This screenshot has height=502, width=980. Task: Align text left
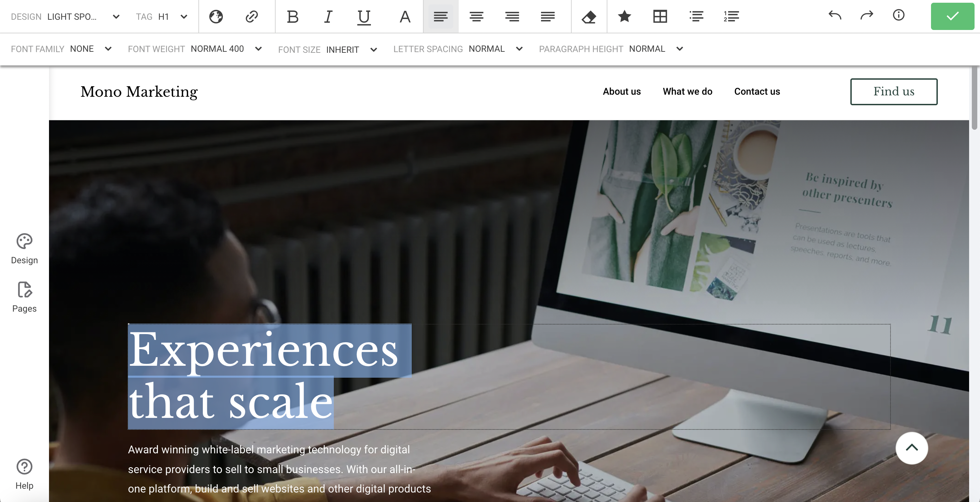coord(441,16)
